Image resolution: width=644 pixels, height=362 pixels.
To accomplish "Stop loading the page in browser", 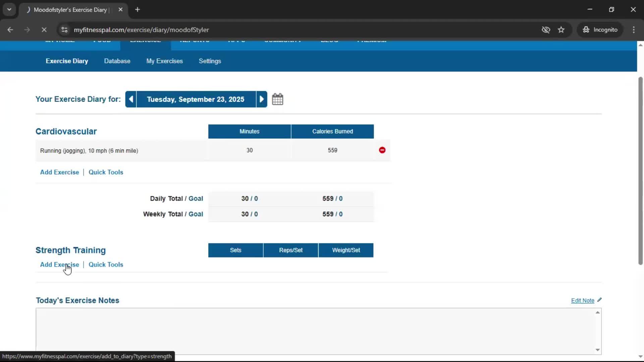I will (x=44, y=30).
